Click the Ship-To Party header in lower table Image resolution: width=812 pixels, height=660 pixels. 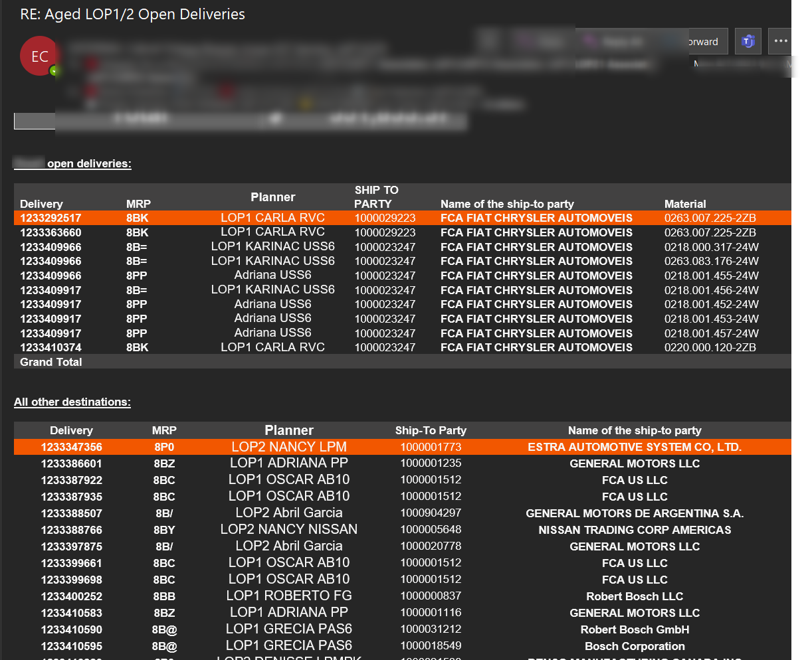[x=431, y=430]
